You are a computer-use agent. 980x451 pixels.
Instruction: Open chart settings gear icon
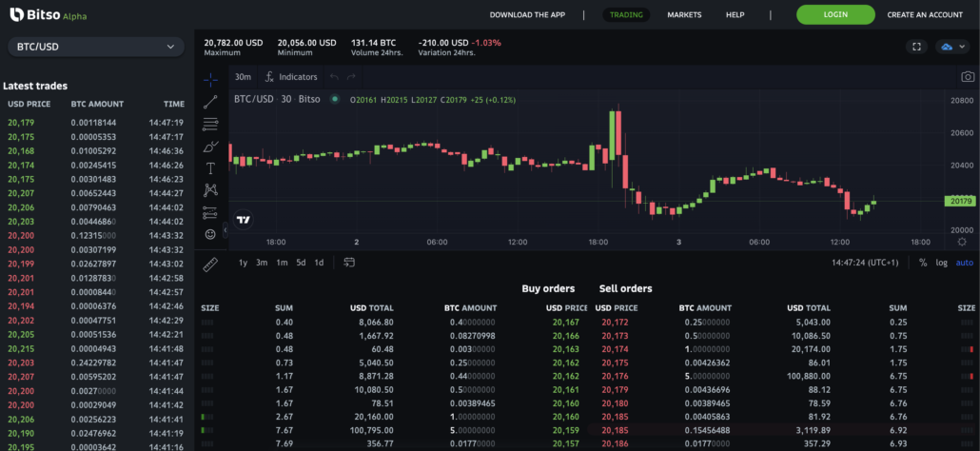962,242
